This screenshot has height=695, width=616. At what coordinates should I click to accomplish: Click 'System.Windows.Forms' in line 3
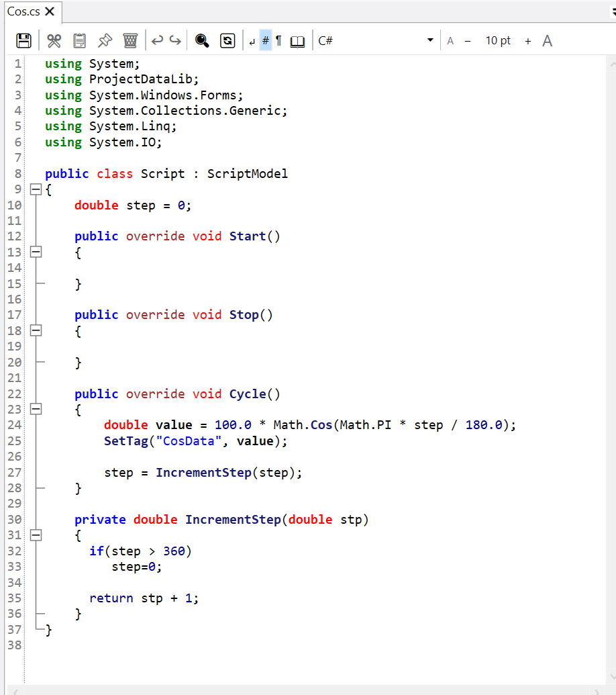coord(163,95)
